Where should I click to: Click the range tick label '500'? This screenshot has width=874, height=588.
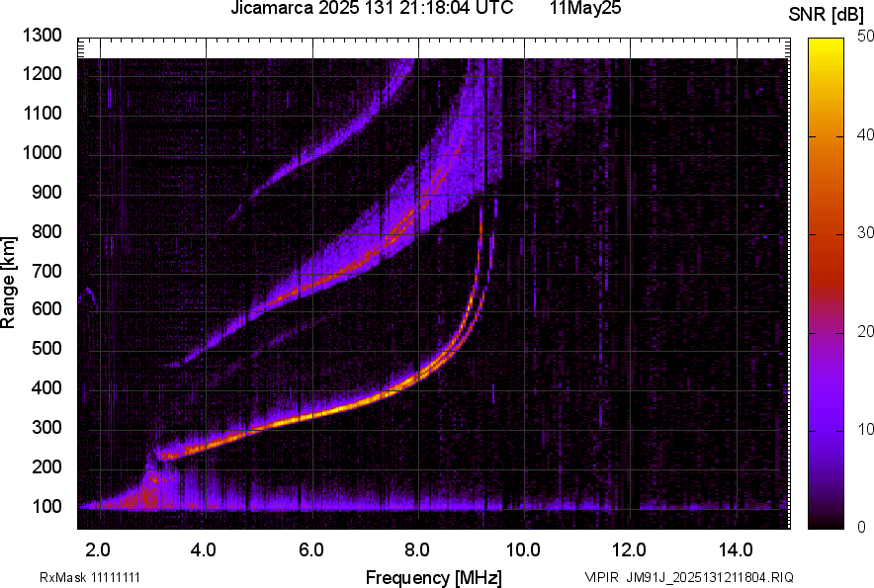click(x=46, y=348)
